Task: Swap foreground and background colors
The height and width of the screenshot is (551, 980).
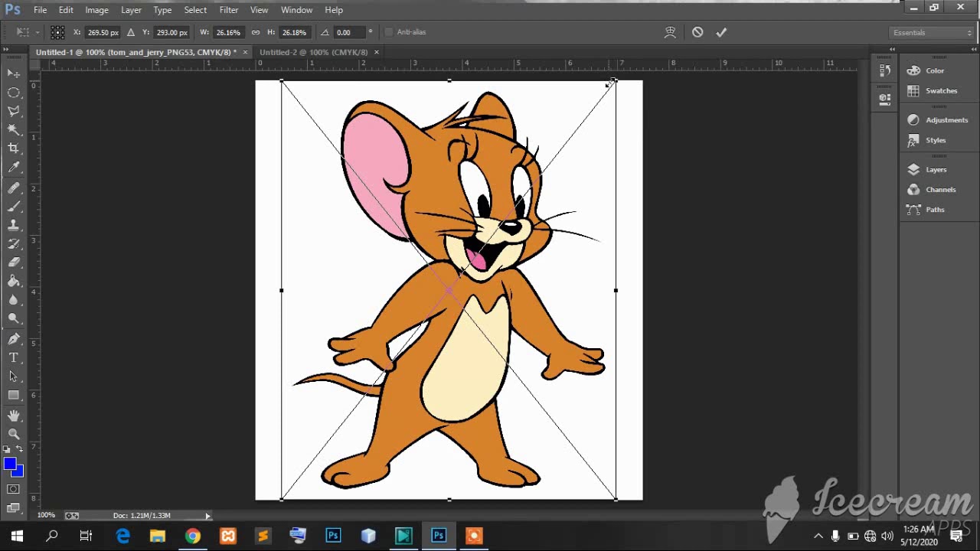Action: [20, 448]
